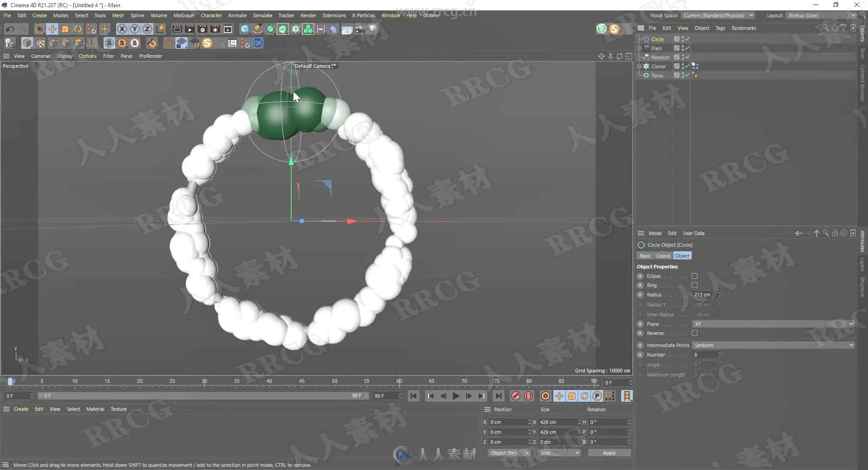
Task: Expand the Plain object hierarchy
Action: pyautogui.click(x=640, y=48)
